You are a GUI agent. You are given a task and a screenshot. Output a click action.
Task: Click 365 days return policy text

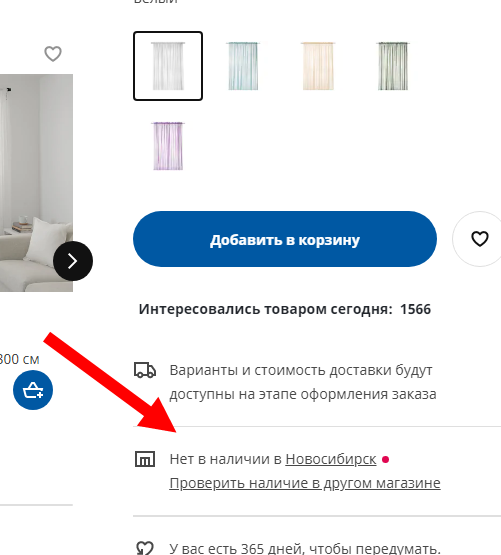click(305, 548)
